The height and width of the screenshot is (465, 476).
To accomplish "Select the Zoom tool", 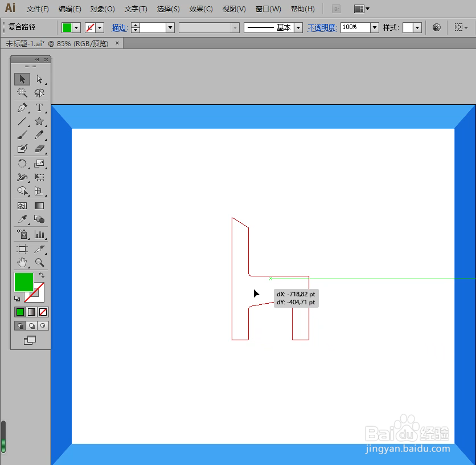I will [39, 263].
